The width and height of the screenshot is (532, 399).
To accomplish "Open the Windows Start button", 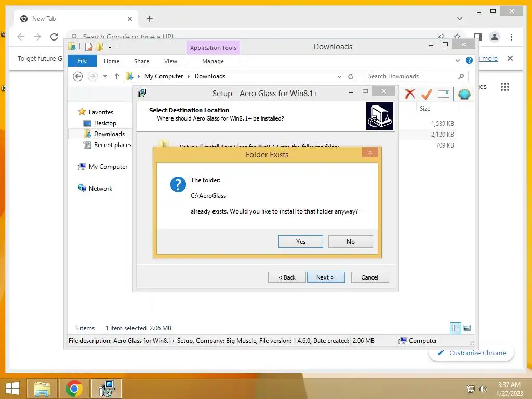I will click(x=12, y=389).
